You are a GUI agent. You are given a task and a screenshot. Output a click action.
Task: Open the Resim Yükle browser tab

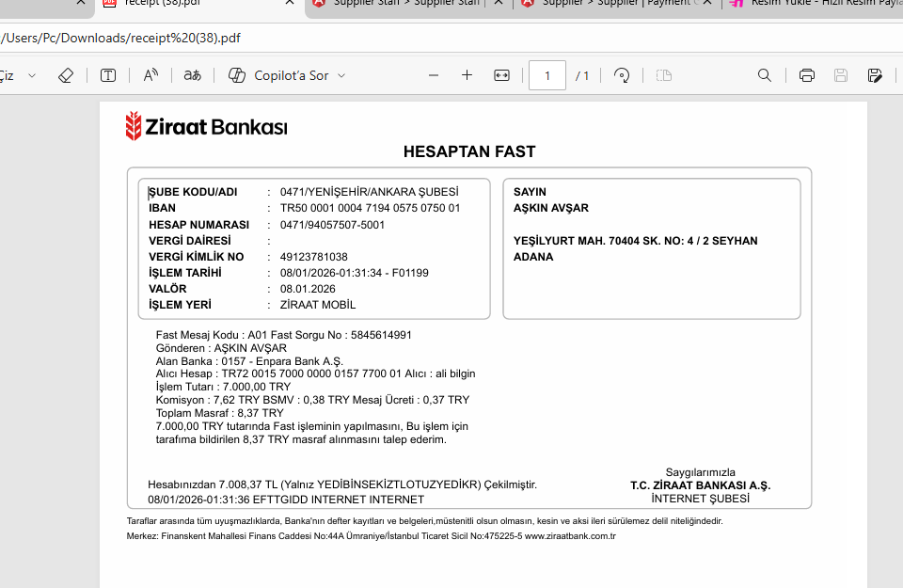[815, 3]
